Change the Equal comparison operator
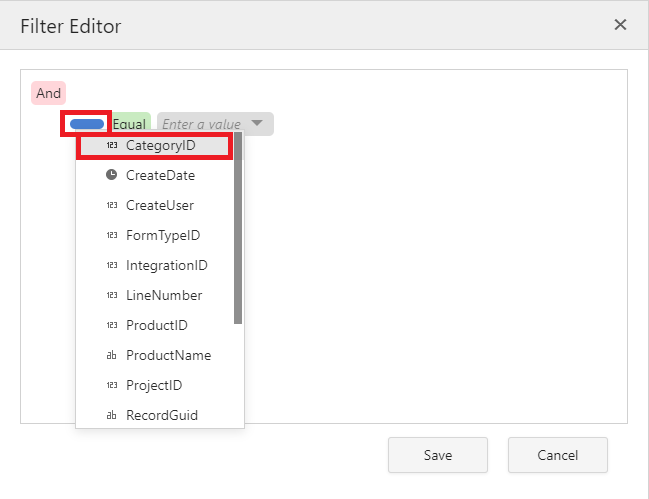 [x=131, y=123]
